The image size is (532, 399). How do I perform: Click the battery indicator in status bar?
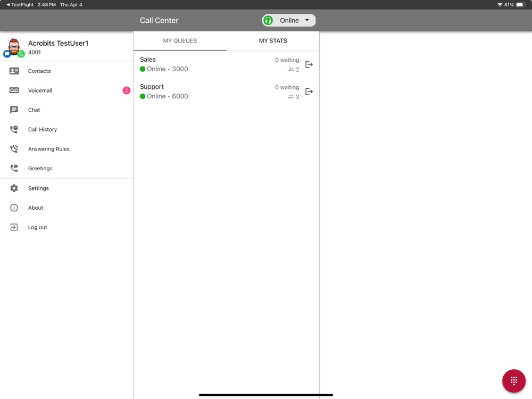click(x=521, y=5)
